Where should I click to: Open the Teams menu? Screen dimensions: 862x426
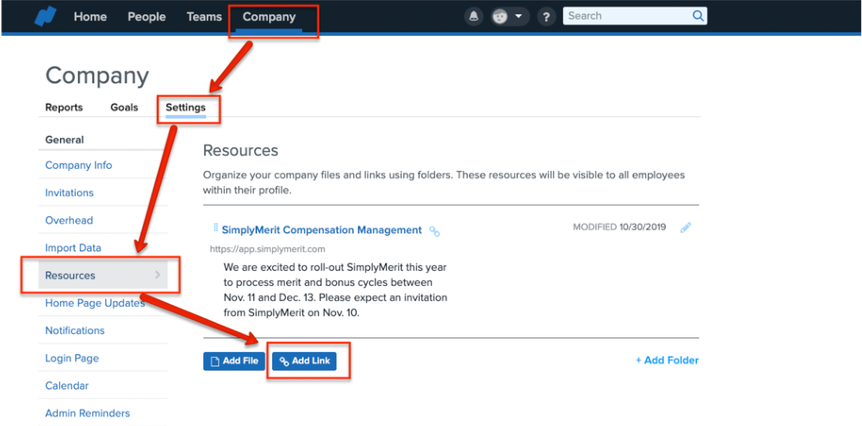pos(204,17)
